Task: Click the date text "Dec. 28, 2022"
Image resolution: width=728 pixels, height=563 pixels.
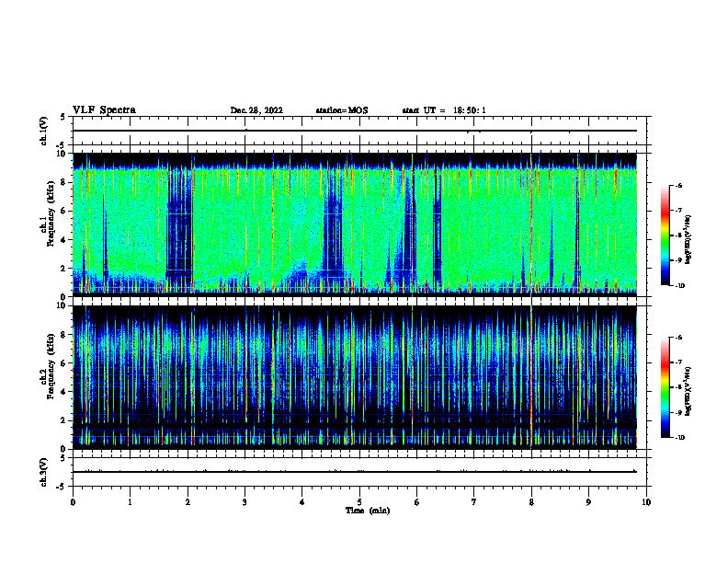Action: (x=256, y=110)
